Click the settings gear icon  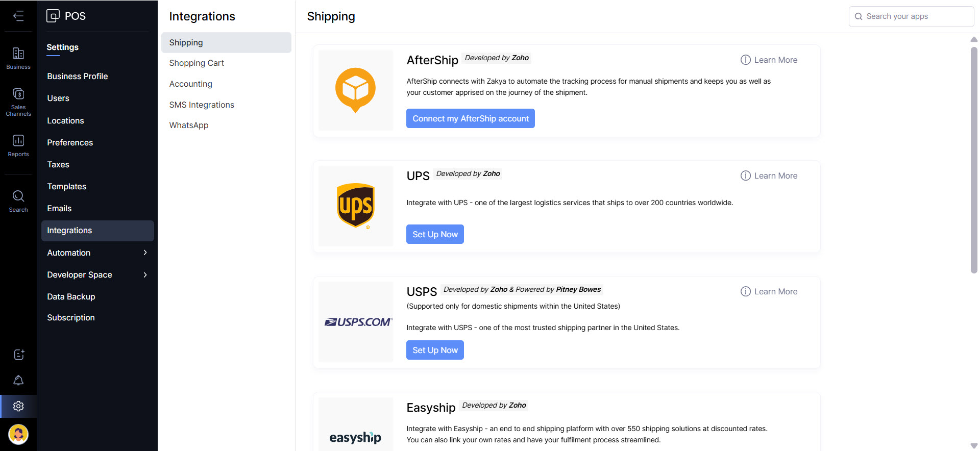pyautogui.click(x=18, y=407)
